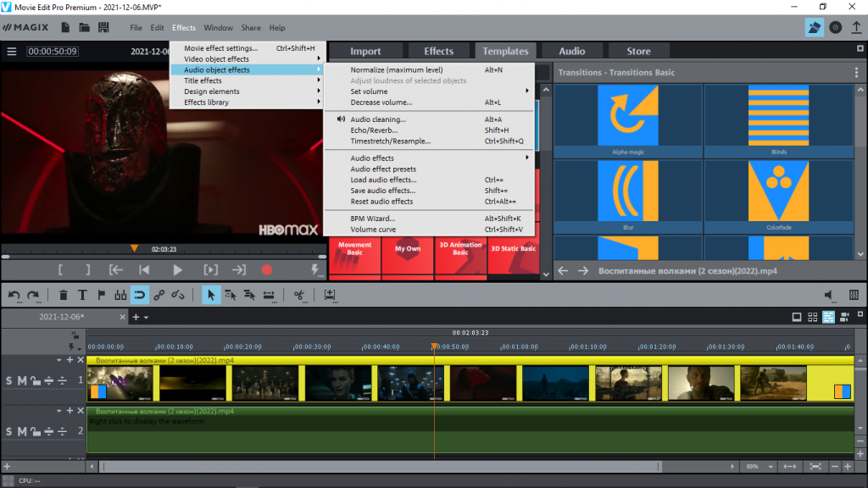Set a marker with the flag icon
This screenshot has height=488, width=868.
pyautogui.click(x=101, y=295)
